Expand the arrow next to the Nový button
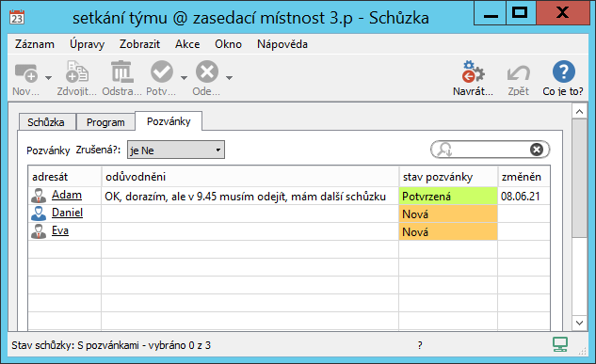 [48, 78]
